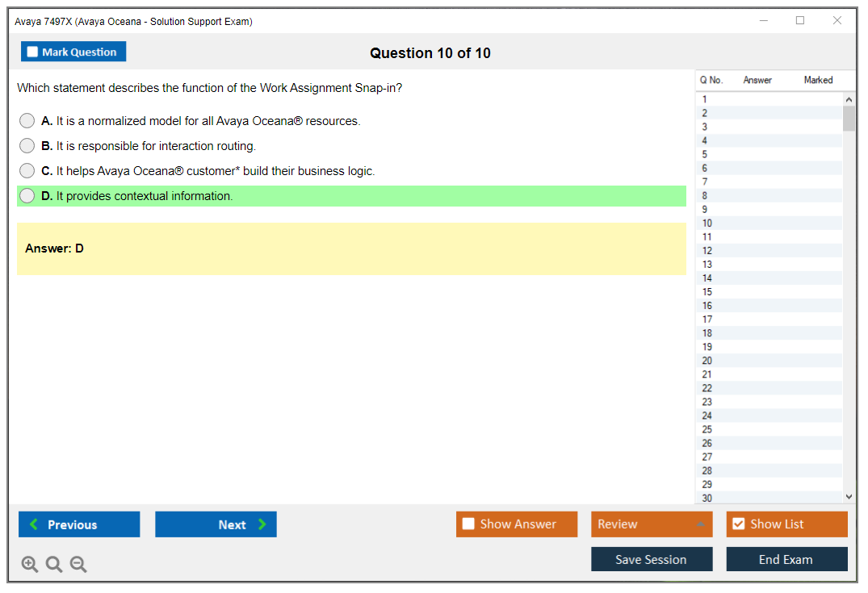Viewport: 868px width, 593px height.
Task: Jump to question 10 in list
Action: tap(707, 223)
